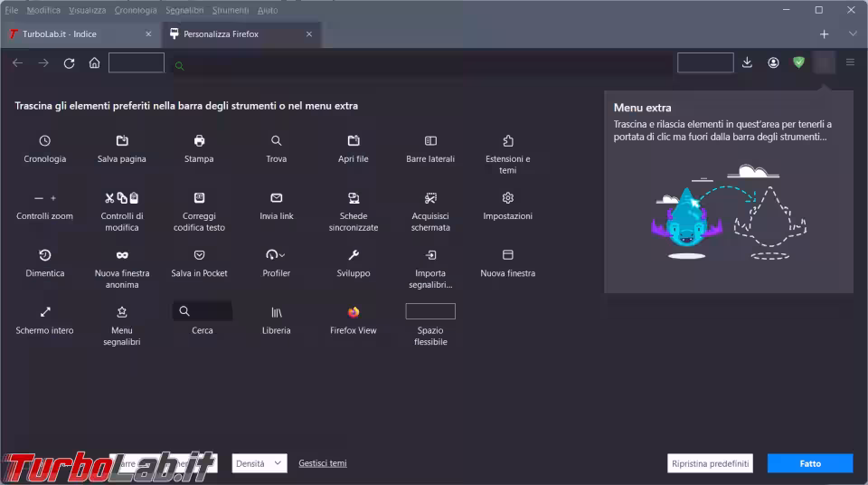Click the back arrow button
This screenshot has width=868, height=485.
coord(18,63)
